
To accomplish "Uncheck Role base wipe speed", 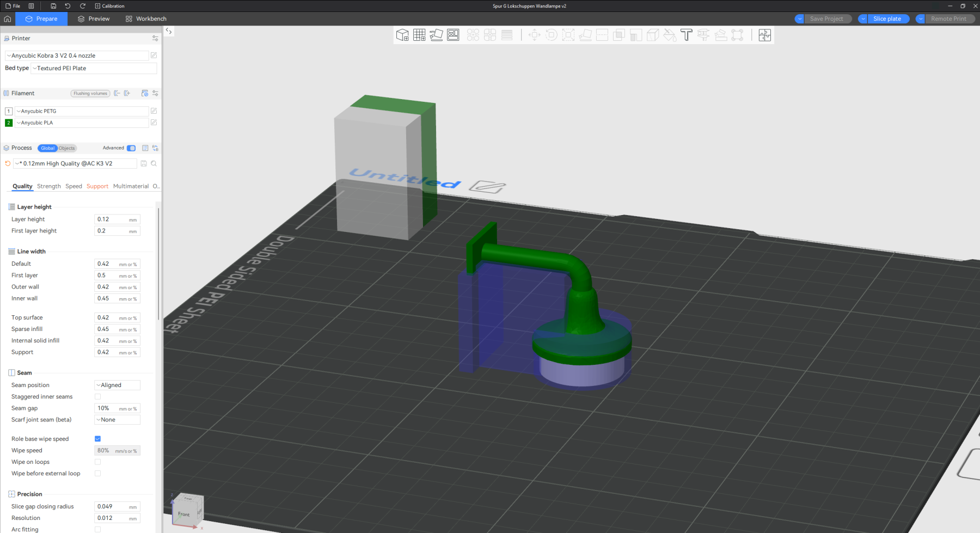I will click(x=98, y=439).
